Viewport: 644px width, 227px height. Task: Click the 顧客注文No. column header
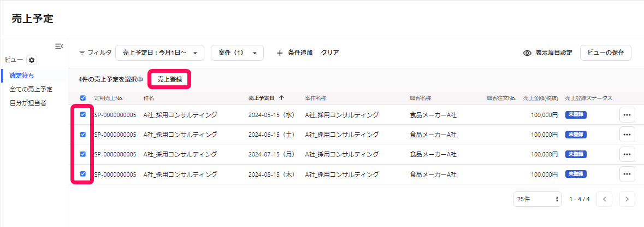[x=501, y=98]
